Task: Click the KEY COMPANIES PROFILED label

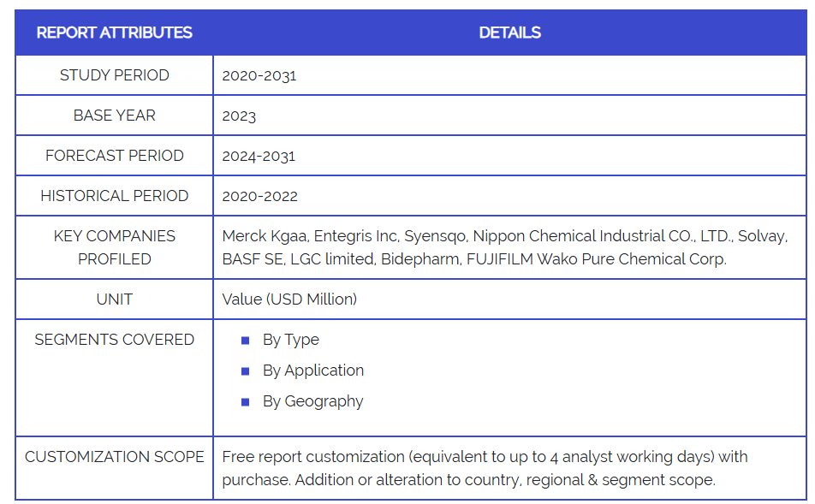Action: [x=115, y=247]
